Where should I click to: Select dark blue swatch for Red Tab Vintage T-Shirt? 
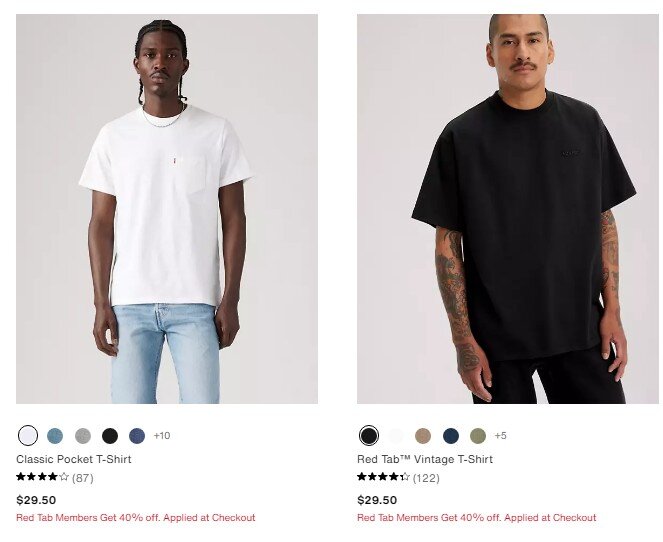[451, 435]
